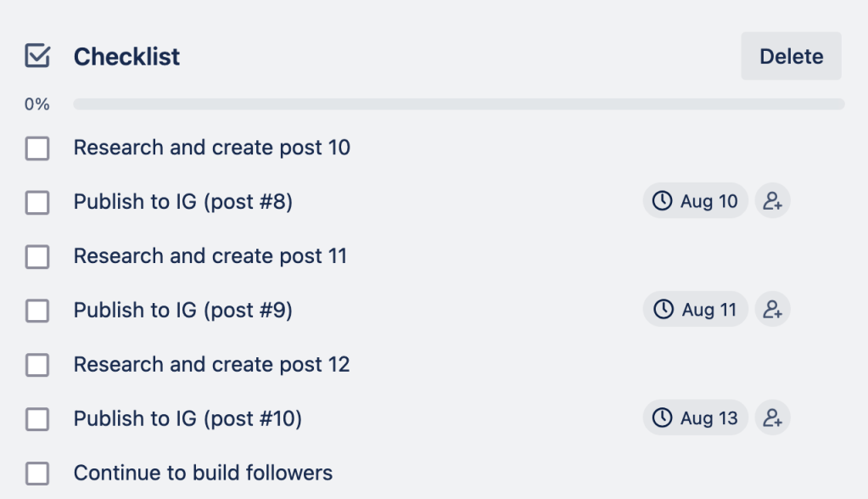Viewport: 868px width, 499px height.
Task: Check the Publish to IG (post #9) box
Action: pyautogui.click(x=37, y=311)
